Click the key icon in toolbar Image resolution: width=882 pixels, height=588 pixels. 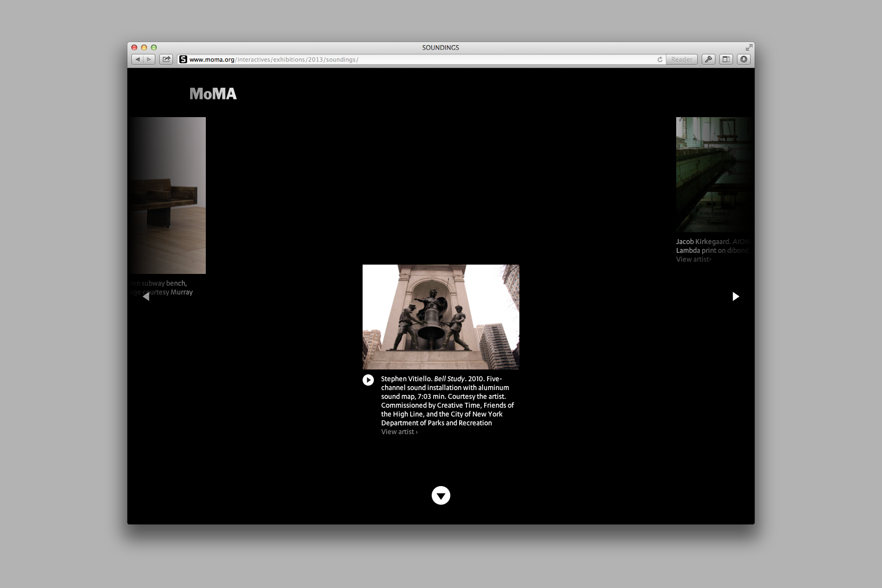(709, 59)
